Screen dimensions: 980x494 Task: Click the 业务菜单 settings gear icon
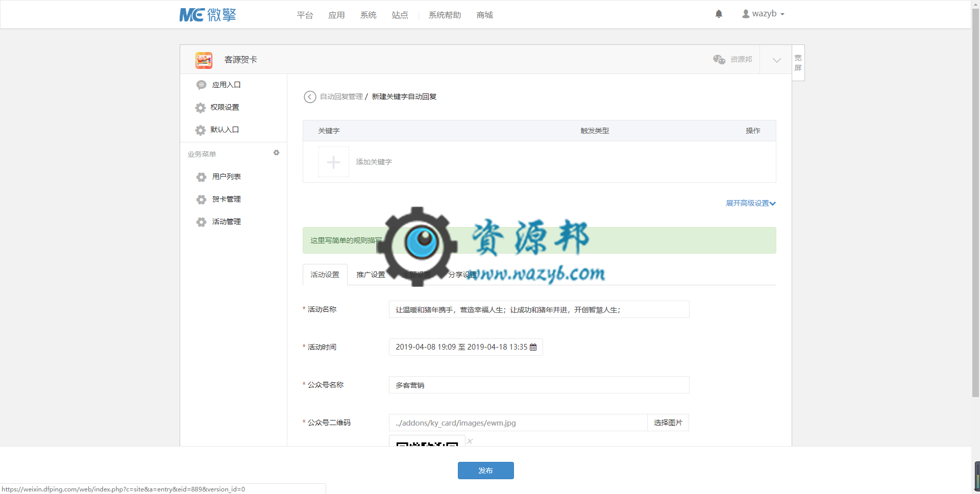pyautogui.click(x=276, y=153)
